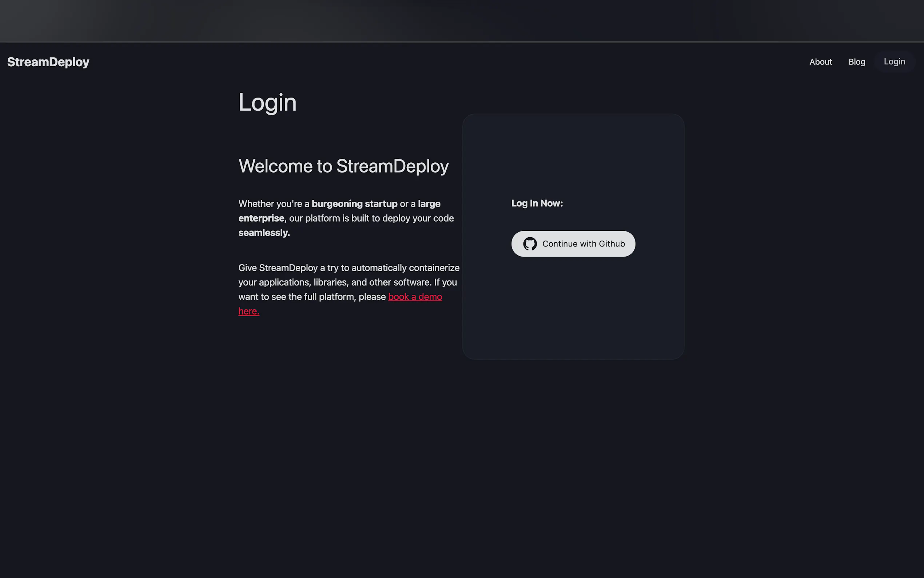Click the GitHub octocat icon

point(530,244)
